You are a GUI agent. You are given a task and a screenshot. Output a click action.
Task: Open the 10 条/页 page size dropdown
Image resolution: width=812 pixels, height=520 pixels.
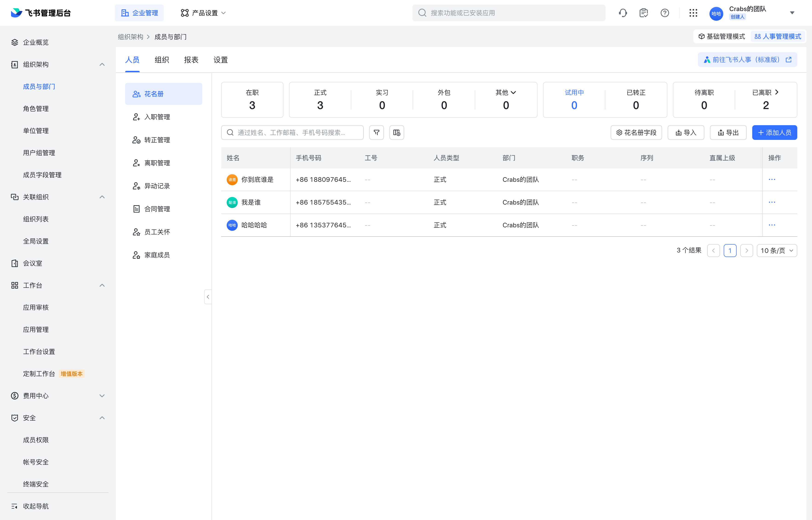(x=777, y=251)
